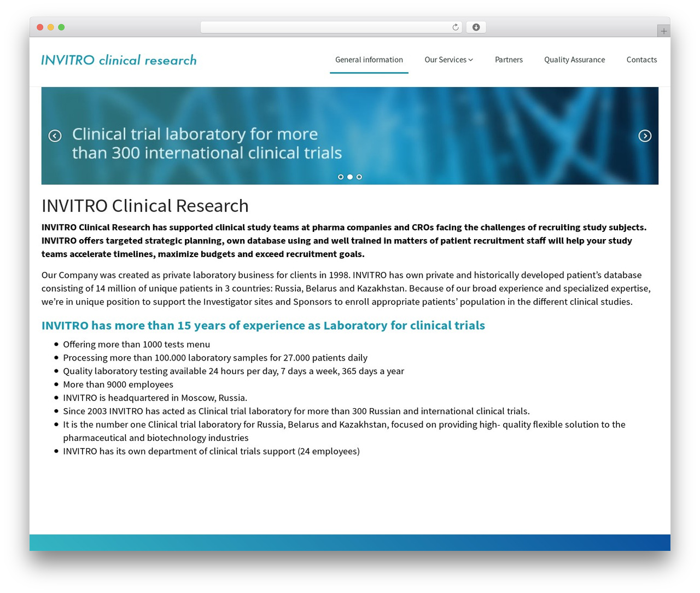Image resolution: width=700 pixels, height=593 pixels.
Task: Minimize the window with the yellow button
Action: click(x=50, y=27)
